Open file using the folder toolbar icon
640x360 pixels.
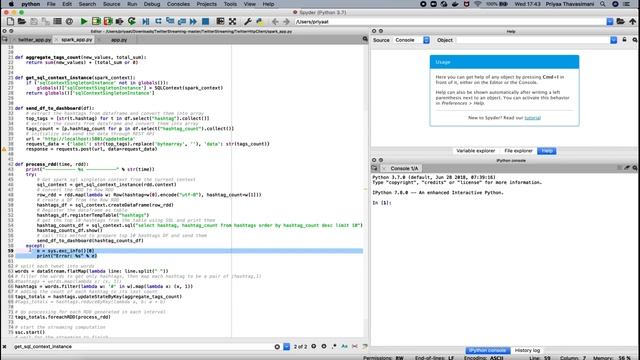(22, 22)
